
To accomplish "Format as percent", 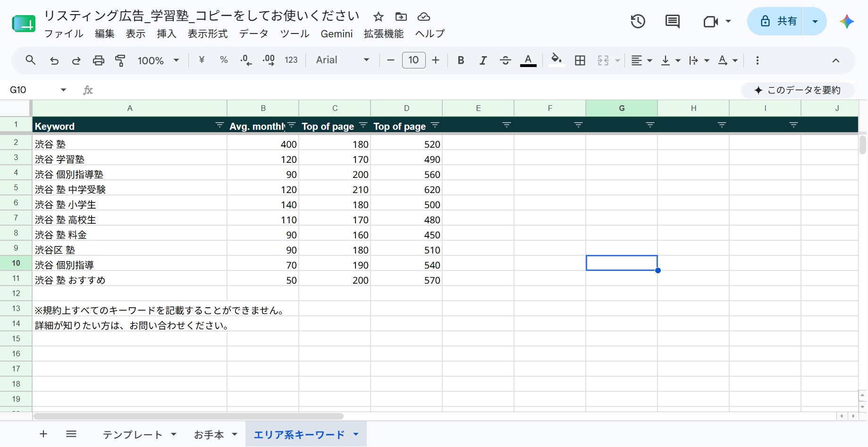I will [x=224, y=60].
